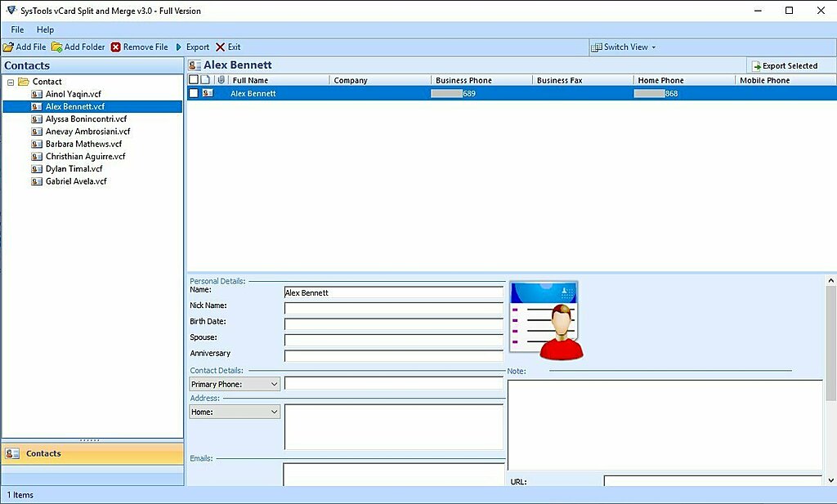Select Gabriel Avela.vcf in the tree

click(76, 181)
